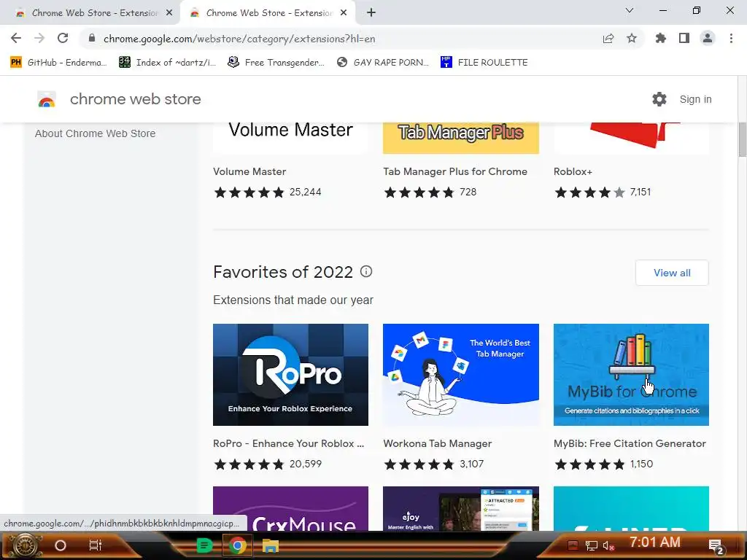This screenshot has height=560, width=747.
Task: Click Volume Master extension title
Action: pyautogui.click(x=249, y=171)
